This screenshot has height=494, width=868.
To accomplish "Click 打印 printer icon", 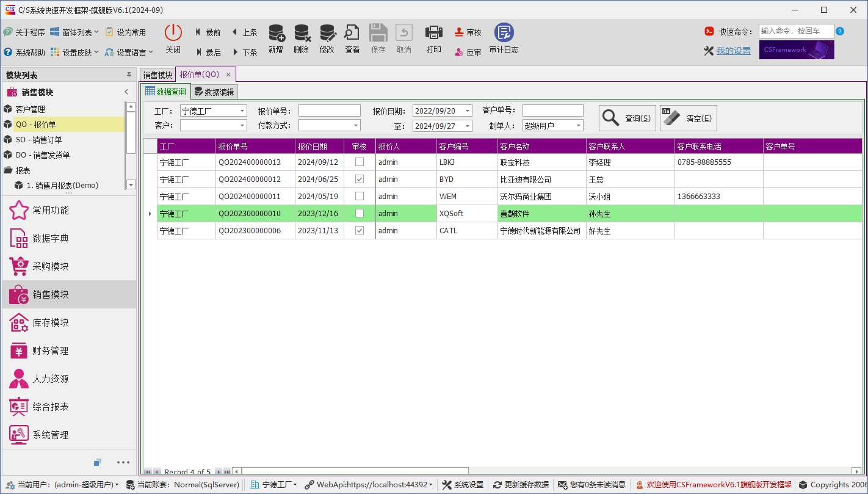I will pos(434,33).
